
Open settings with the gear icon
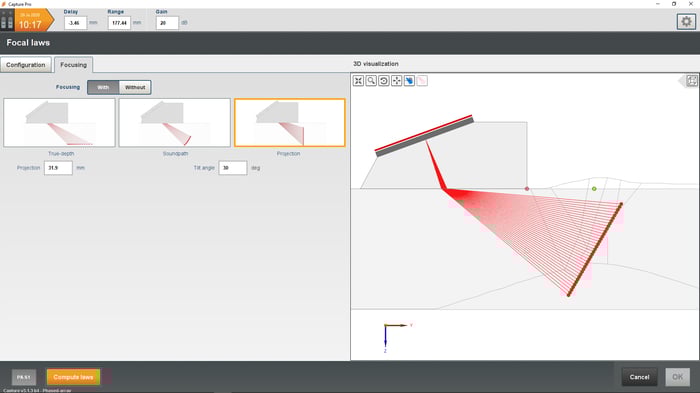[x=686, y=21]
